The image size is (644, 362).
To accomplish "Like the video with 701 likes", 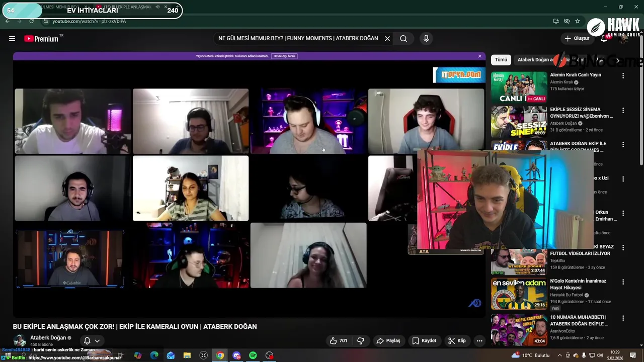I will point(338,341).
